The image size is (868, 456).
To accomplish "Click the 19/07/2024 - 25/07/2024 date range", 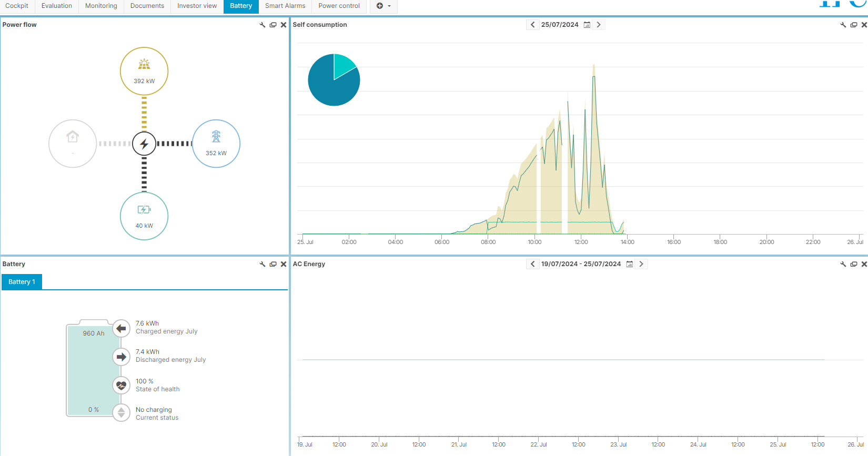I will point(581,264).
